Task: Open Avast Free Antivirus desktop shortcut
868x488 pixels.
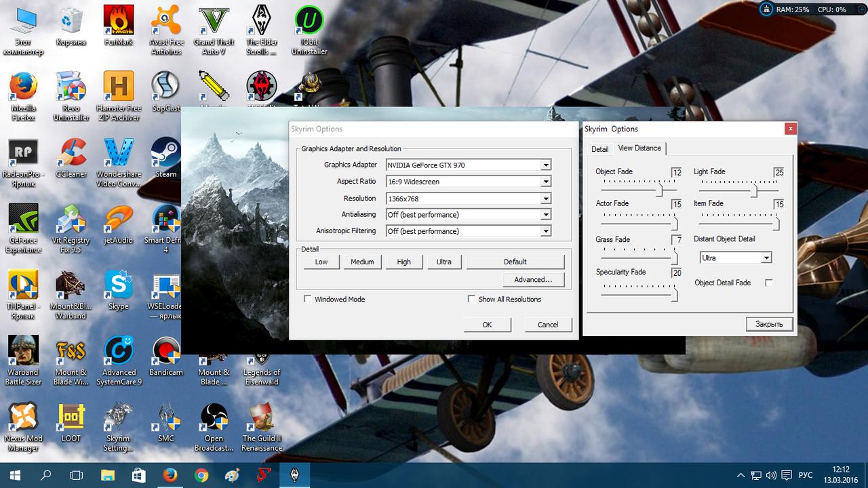Action: 166,30
